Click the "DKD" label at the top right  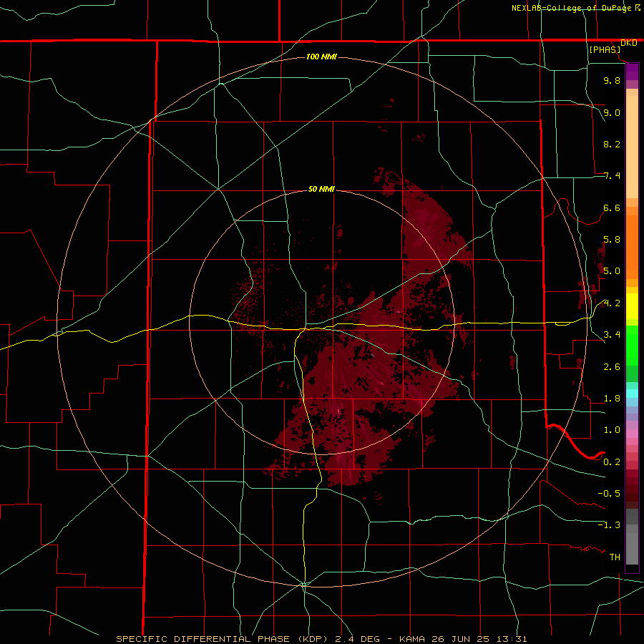629,43
